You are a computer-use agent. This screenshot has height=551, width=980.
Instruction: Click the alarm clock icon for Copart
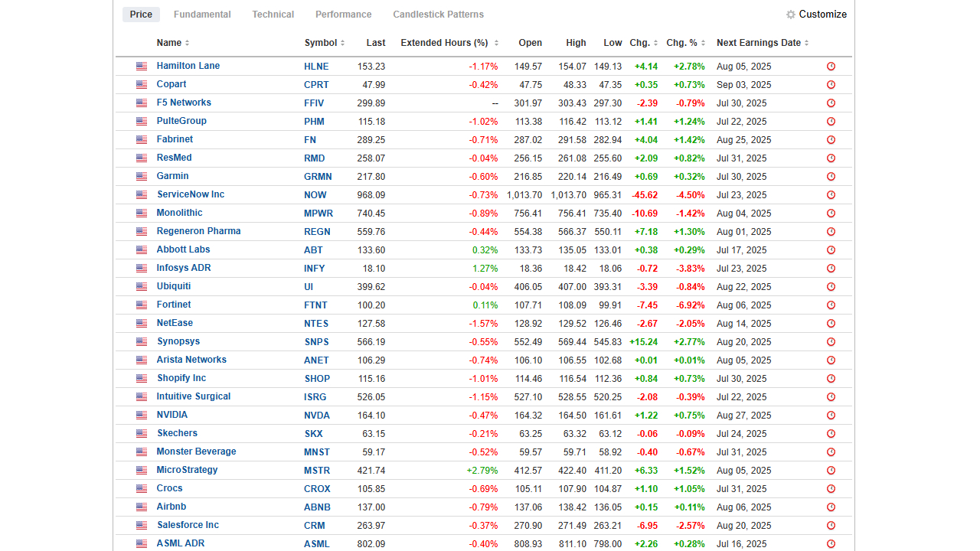point(831,84)
